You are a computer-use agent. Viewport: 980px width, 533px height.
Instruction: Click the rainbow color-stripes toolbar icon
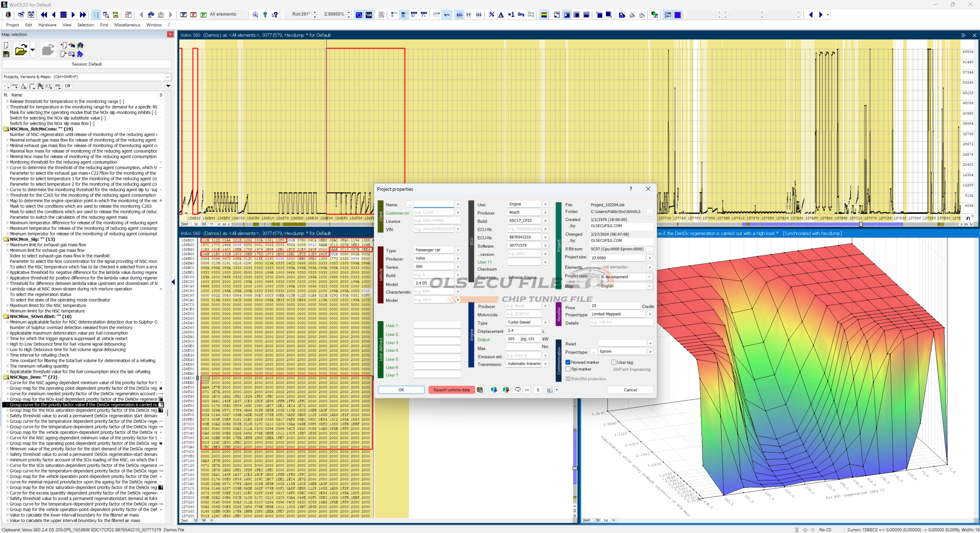point(544,15)
